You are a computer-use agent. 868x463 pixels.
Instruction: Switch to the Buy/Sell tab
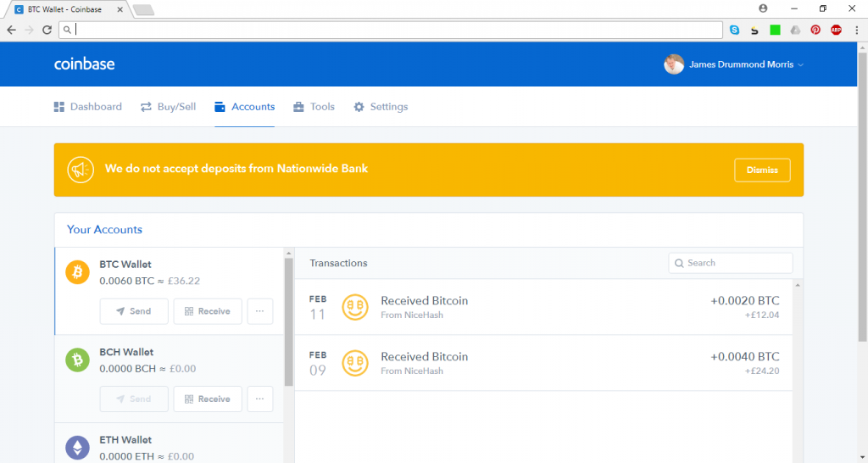click(169, 107)
